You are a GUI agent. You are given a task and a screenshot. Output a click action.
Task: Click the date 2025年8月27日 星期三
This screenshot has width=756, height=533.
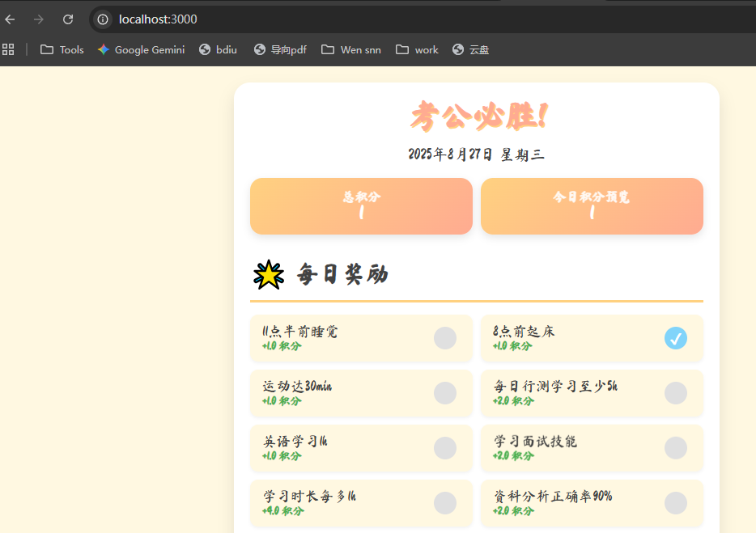(x=477, y=154)
